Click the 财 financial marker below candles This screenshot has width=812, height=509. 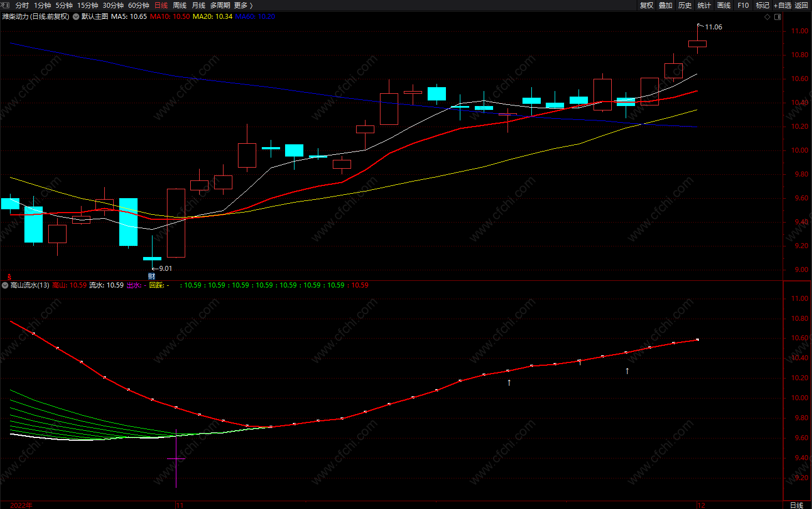(x=151, y=276)
